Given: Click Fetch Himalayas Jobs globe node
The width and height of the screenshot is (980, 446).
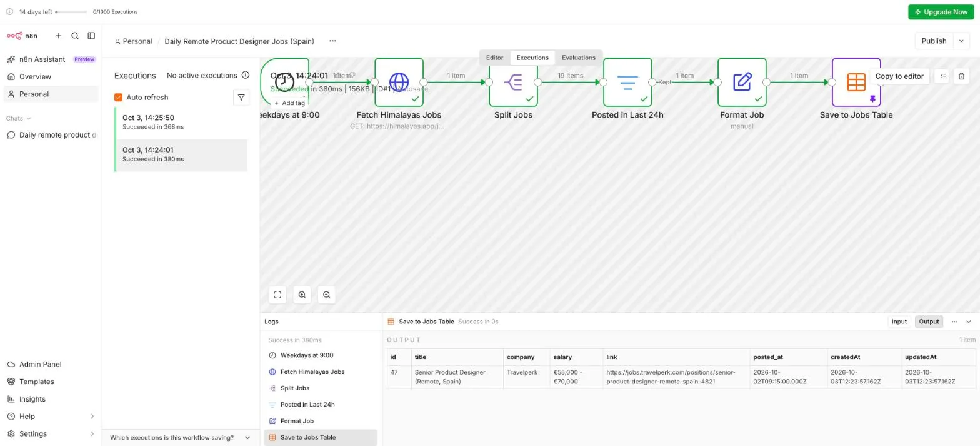Looking at the screenshot, I should (x=399, y=82).
